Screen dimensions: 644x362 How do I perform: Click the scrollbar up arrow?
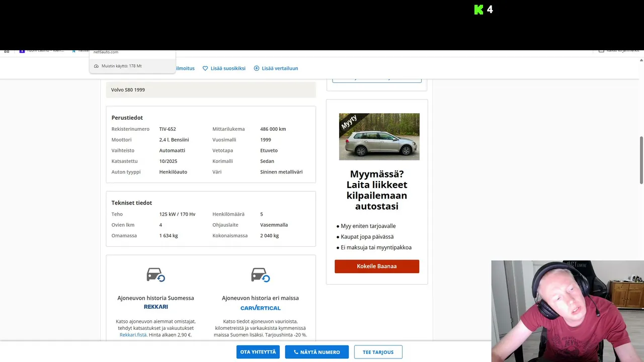pyautogui.click(x=641, y=60)
